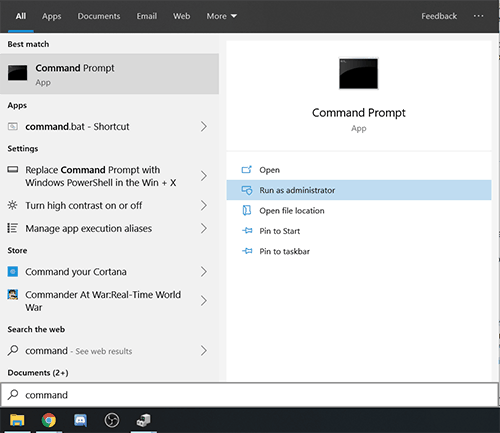Click the Replace Command Prompt settings icon
Image resolution: width=500 pixels, height=433 pixels.
tap(13, 169)
